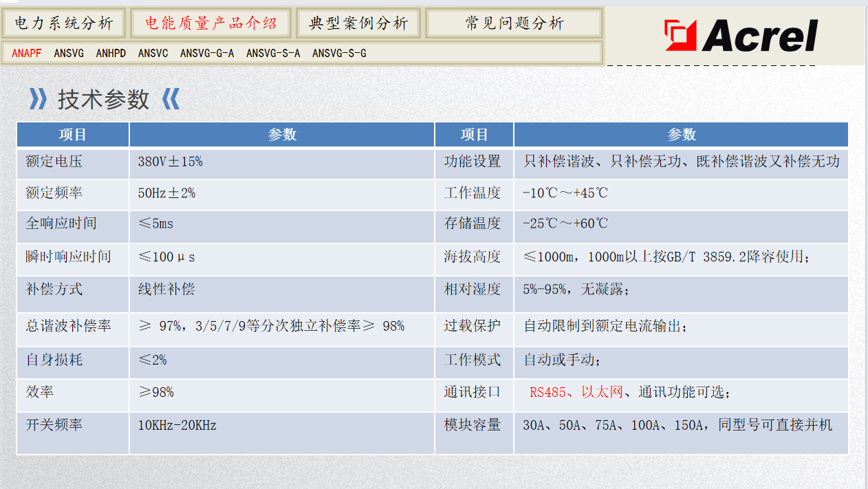Select the ANAPF product sub-tab
The width and height of the screenshot is (868, 489).
pyautogui.click(x=27, y=53)
